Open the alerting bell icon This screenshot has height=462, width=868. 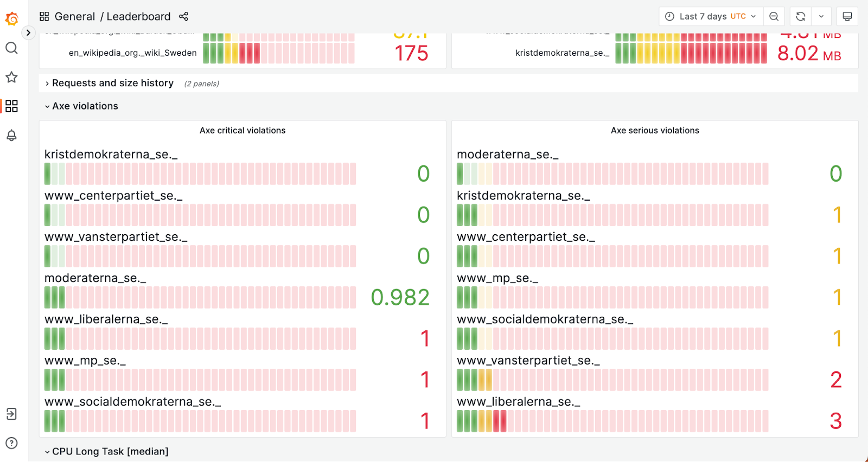coord(11,135)
